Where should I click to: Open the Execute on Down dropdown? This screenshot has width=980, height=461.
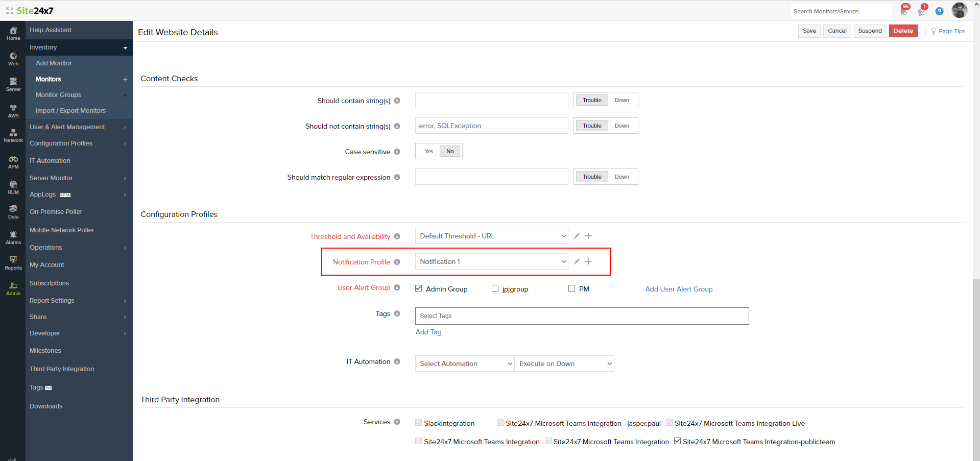click(564, 363)
